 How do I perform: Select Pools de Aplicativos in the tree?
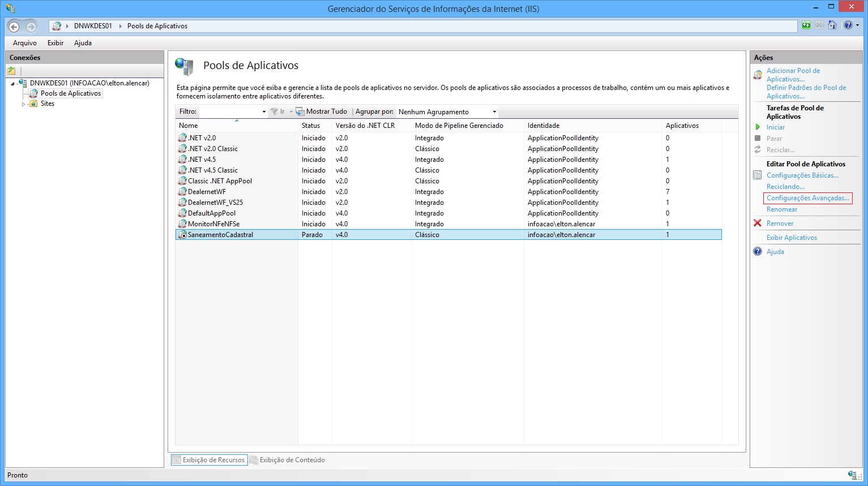[x=71, y=93]
